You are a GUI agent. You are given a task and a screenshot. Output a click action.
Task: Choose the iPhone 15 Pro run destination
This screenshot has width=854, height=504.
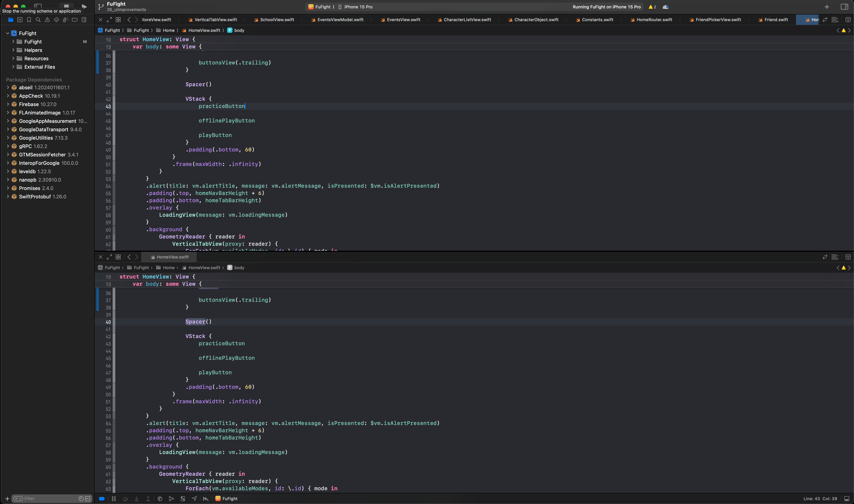[355, 7]
